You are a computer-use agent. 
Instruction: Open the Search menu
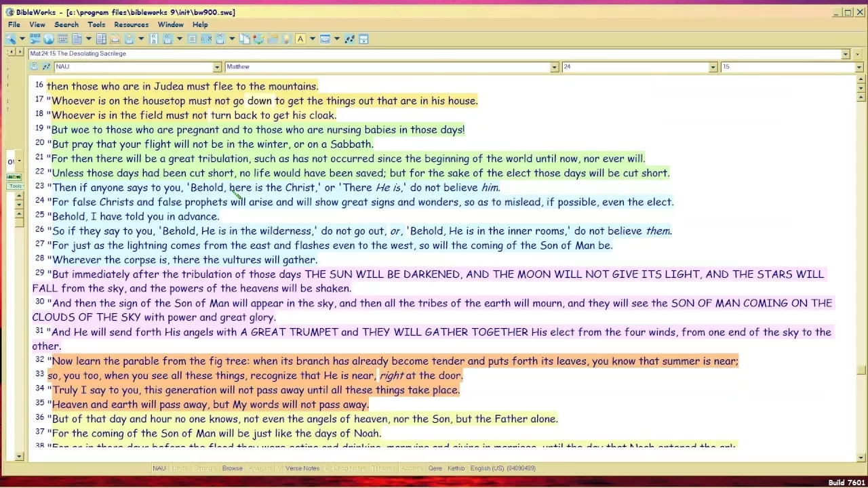pyautogui.click(x=66, y=25)
